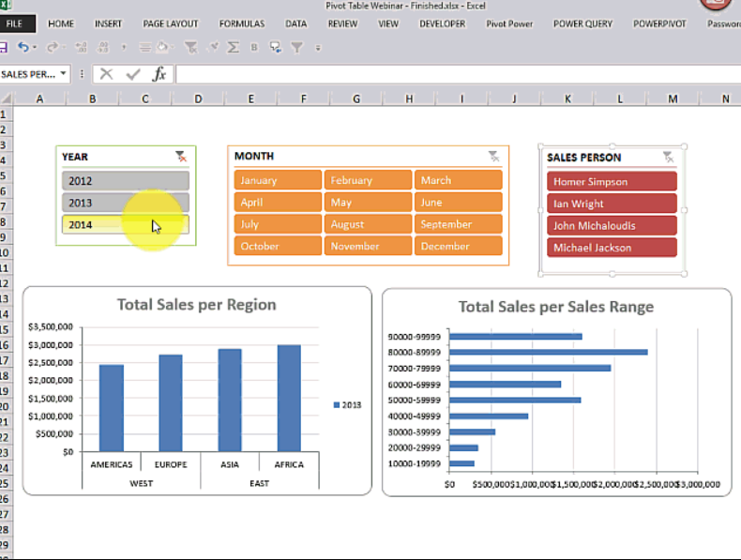Click the funnel Filter icon in toolbar
The width and height of the screenshot is (741, 560).
[x=296, y=47]
